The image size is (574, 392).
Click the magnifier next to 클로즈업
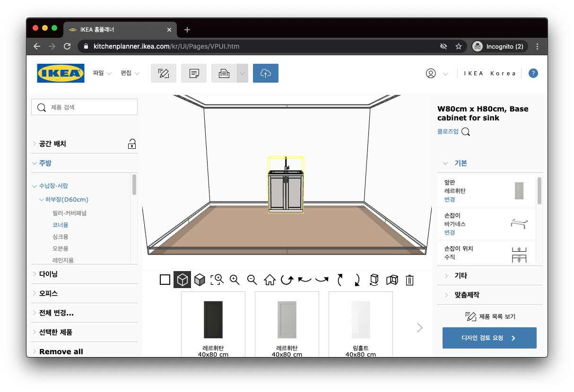point(466,132)
